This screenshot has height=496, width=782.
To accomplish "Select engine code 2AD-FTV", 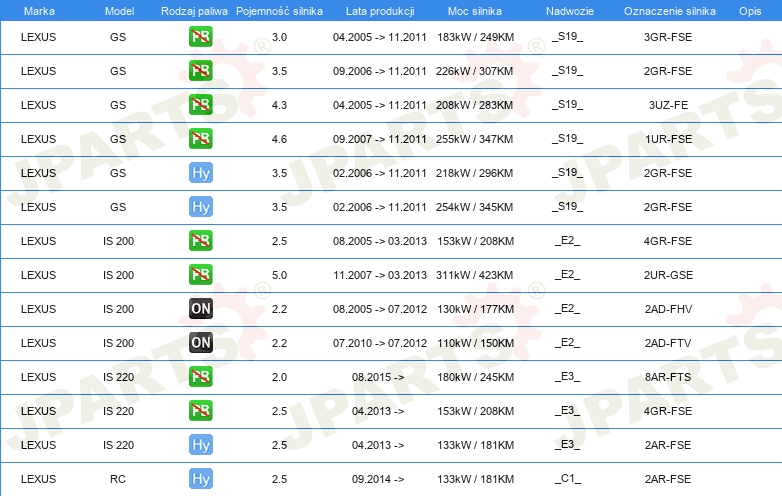I will 668,343.
